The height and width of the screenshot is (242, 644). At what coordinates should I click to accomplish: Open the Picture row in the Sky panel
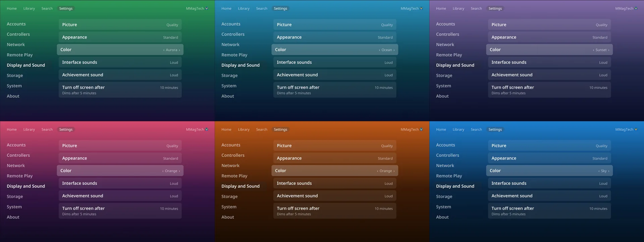pos(549,146)
